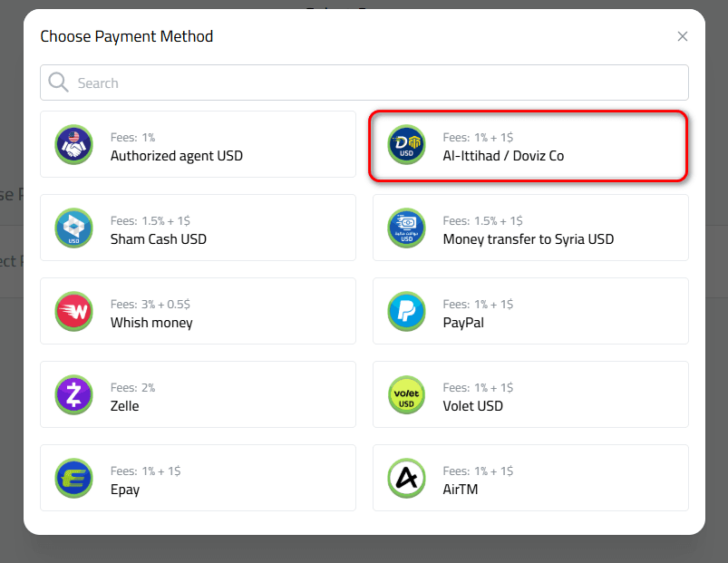
Task: Click the yellow Volet USD icon
Action: (406, 394)
